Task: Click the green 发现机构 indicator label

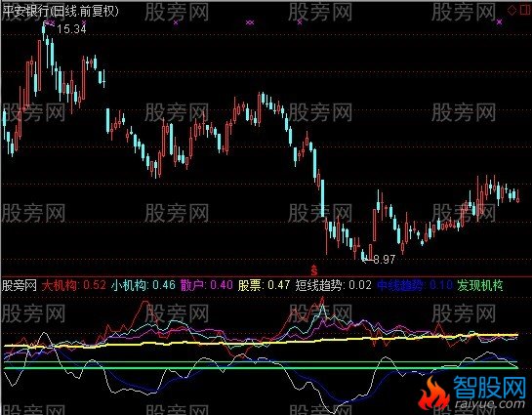Action: click(479, 285)
